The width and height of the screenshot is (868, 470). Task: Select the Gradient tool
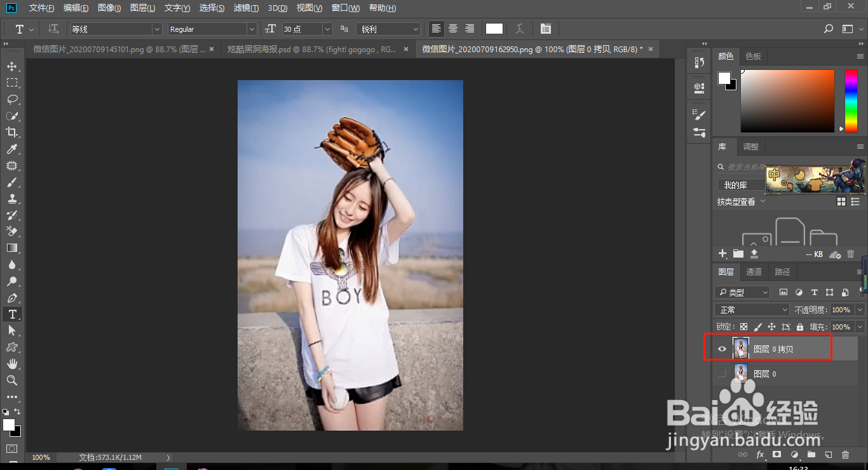coord(12,248)
